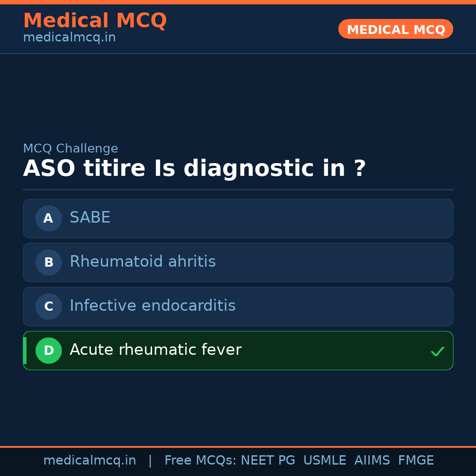Click the Medical MCQ header title
This screenshot has height=476, width=476.
click(95, 21)
